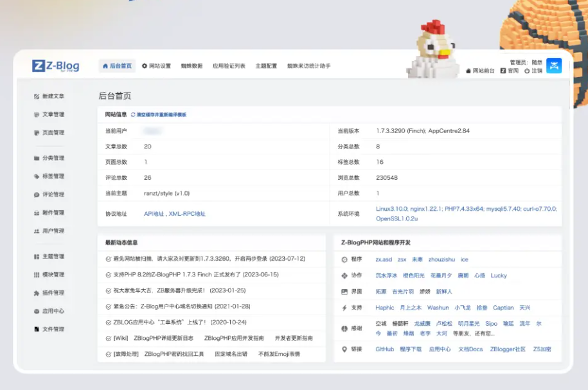Open the 祝大家兔年大吉 news item
This screenshot has width=588, height=390.
click(180, 290)
